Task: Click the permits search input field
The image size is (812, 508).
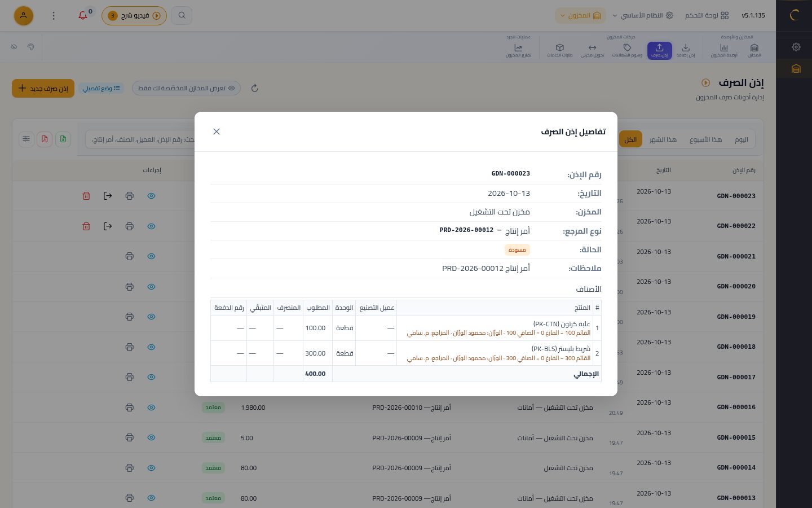Action: click(x=140, y=139)
